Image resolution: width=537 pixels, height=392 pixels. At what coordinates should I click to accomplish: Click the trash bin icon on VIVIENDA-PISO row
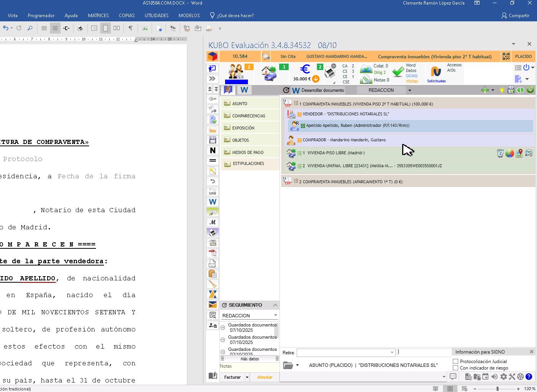coord(500,153)
